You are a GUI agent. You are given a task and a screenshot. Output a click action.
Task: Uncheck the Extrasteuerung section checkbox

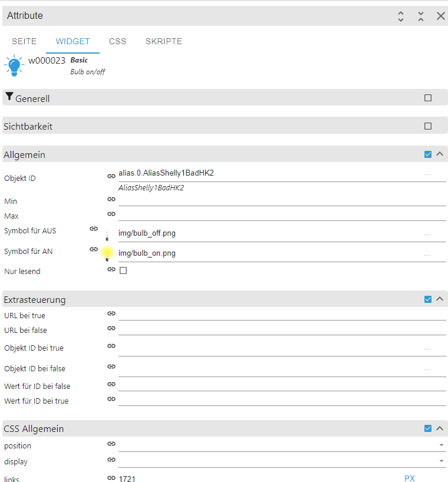click(428, 299)
